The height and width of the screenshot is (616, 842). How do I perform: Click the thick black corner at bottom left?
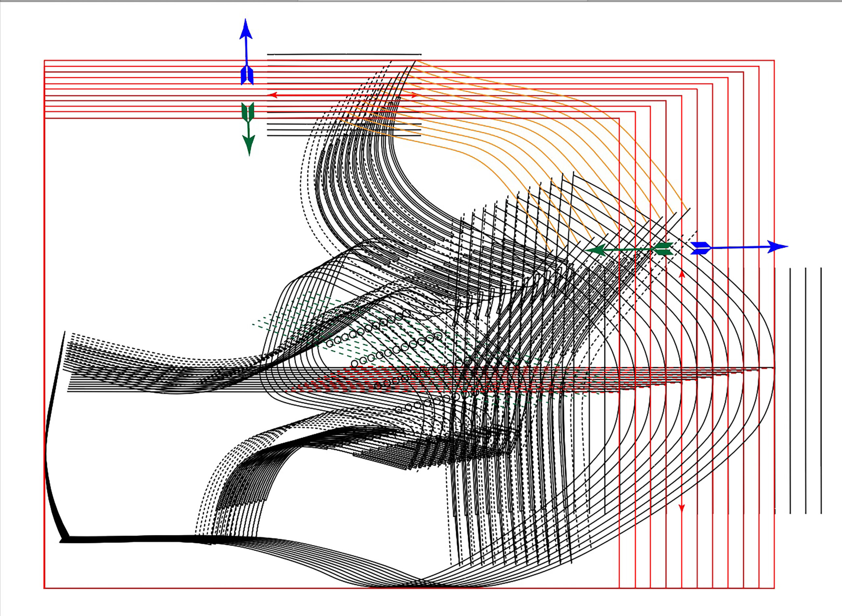(64, 540)
